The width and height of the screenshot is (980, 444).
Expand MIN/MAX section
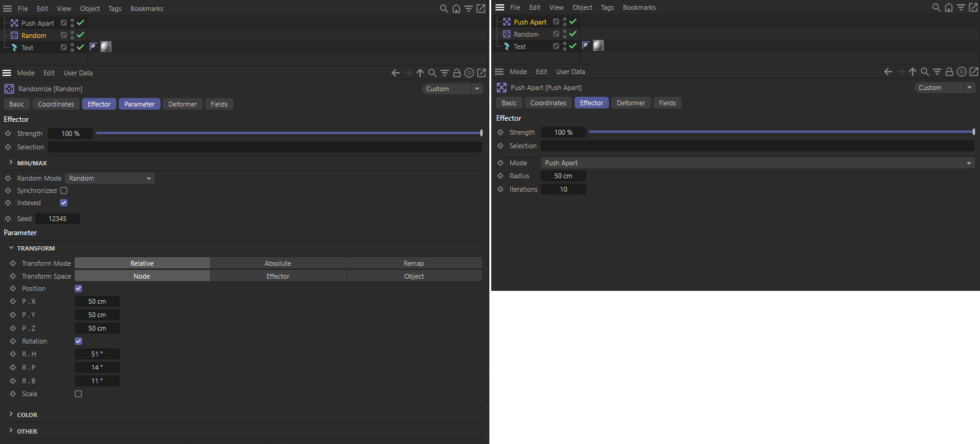[11, 163]
